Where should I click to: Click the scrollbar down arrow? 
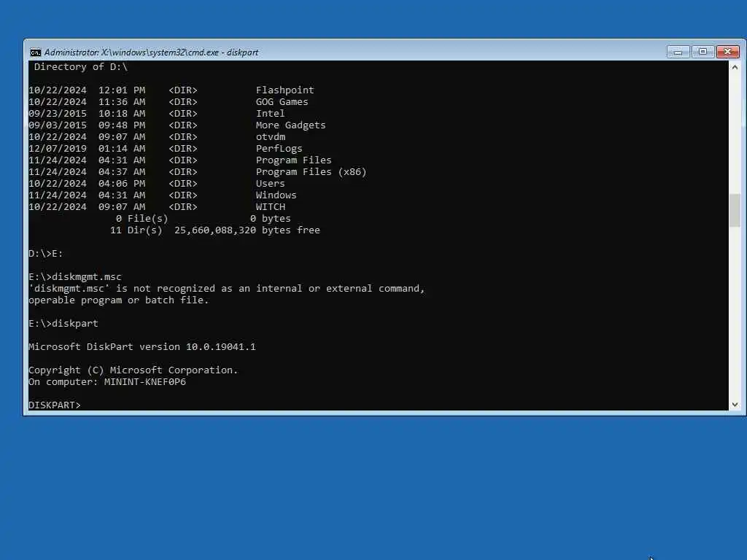click(735, 404)
